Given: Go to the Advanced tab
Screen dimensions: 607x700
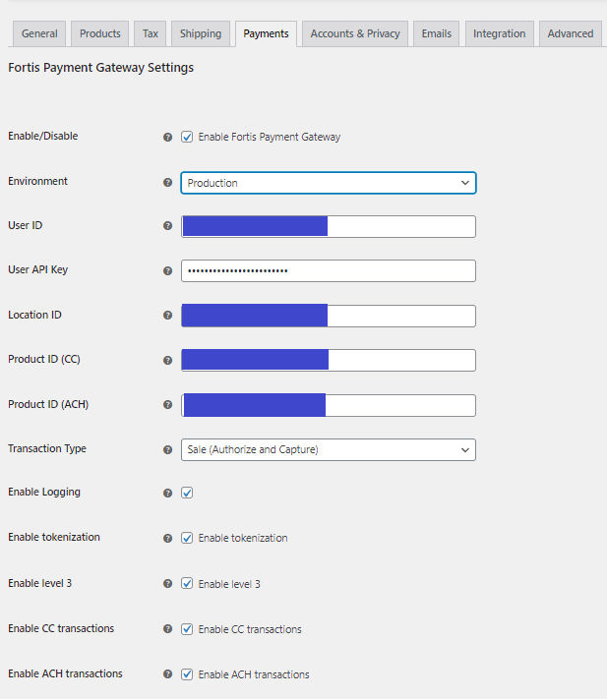Looking at the screenshot, I should point(571,33).
